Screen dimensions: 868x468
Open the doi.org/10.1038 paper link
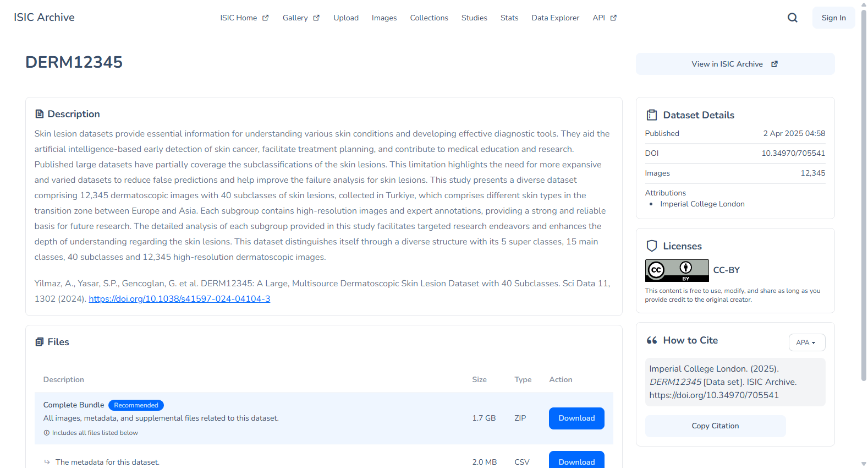tap(179, 299)
